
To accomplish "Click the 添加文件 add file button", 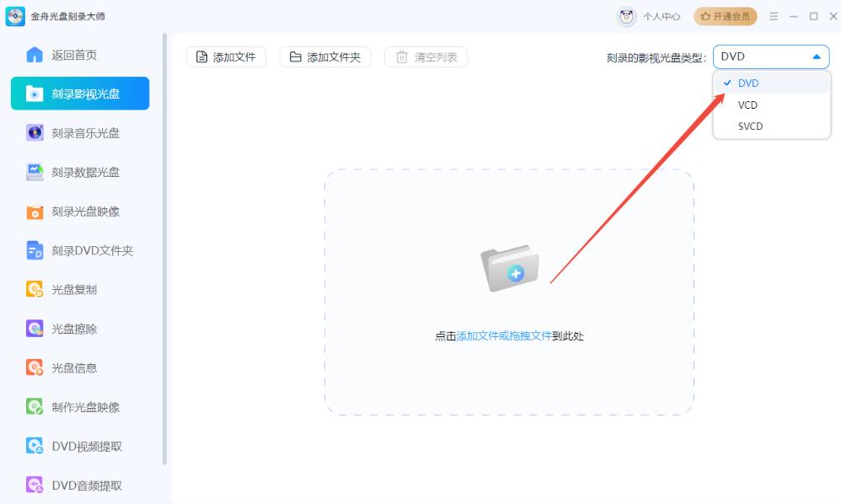I will 226,56.
